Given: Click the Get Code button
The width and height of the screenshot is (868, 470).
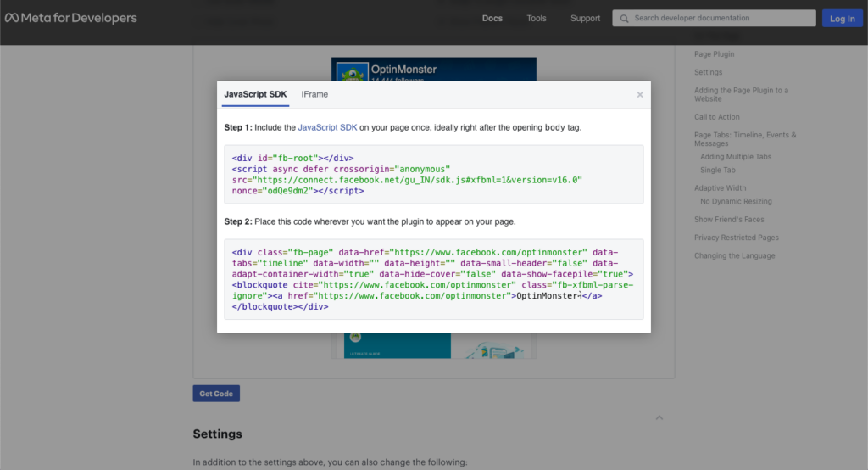Looking at the screenshot, I should point(216,394).
